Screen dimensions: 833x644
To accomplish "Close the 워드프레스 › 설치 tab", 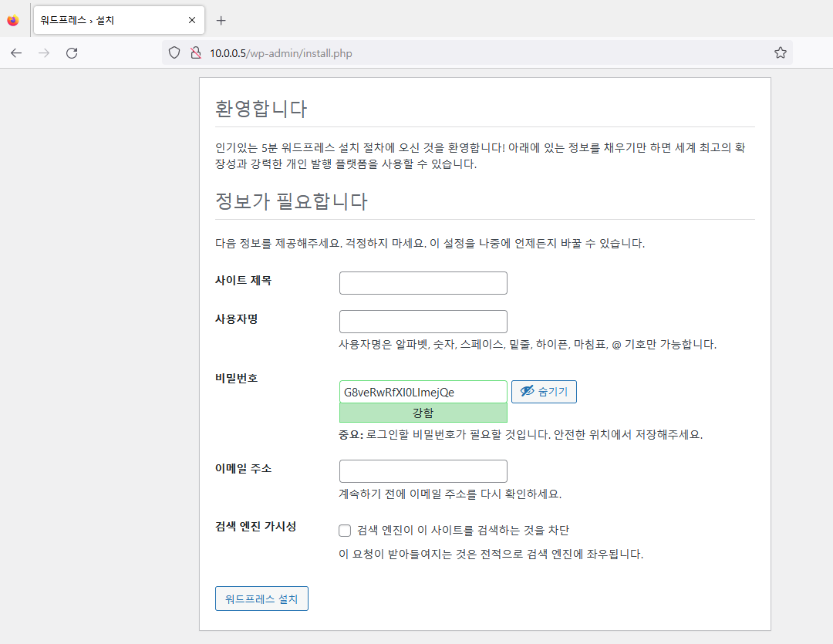I will coord(192,20).
